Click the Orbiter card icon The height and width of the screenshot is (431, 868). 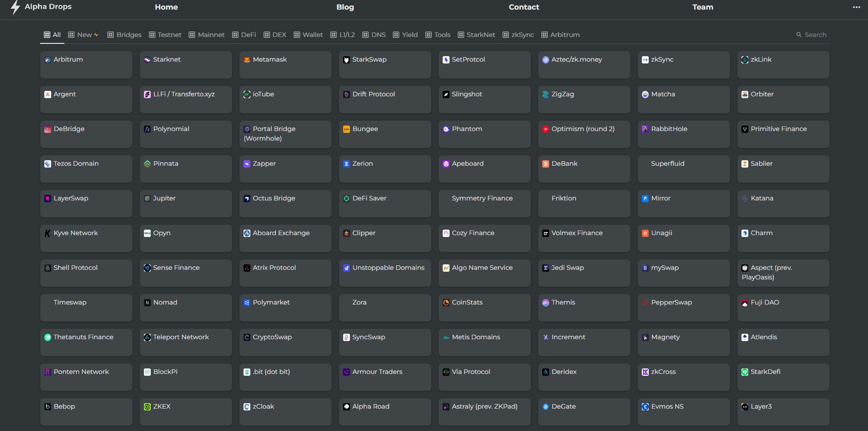click(745, 95)
